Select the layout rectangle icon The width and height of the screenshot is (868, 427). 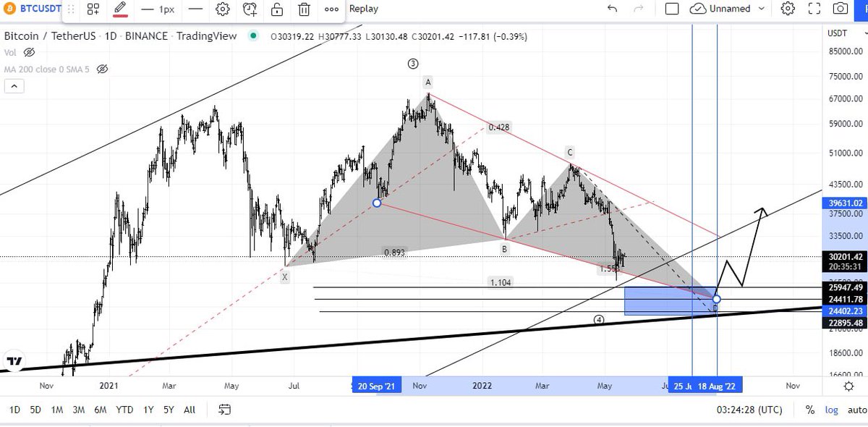(x=672, y=9)
